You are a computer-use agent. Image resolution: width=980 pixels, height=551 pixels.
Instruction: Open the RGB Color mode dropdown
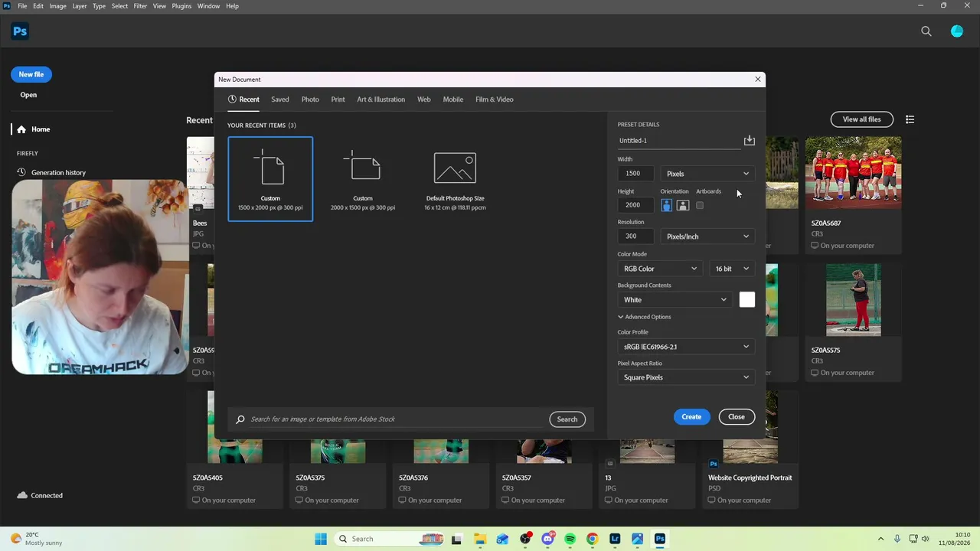[x=660, y=269]
